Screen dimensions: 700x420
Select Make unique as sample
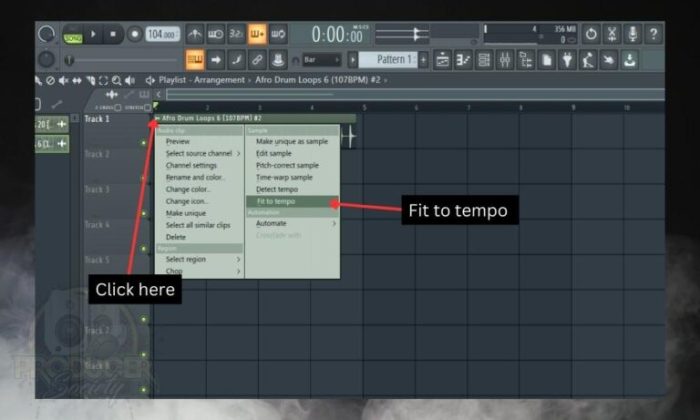coord(292,141)
